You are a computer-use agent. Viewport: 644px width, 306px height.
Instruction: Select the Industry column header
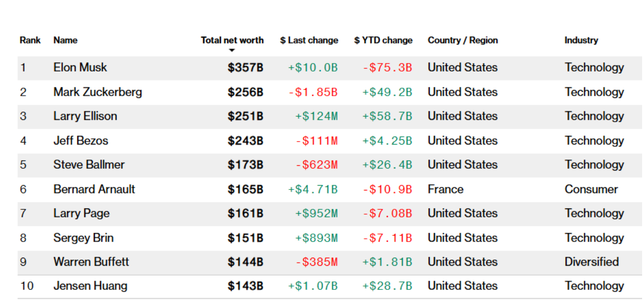(581, 40)
